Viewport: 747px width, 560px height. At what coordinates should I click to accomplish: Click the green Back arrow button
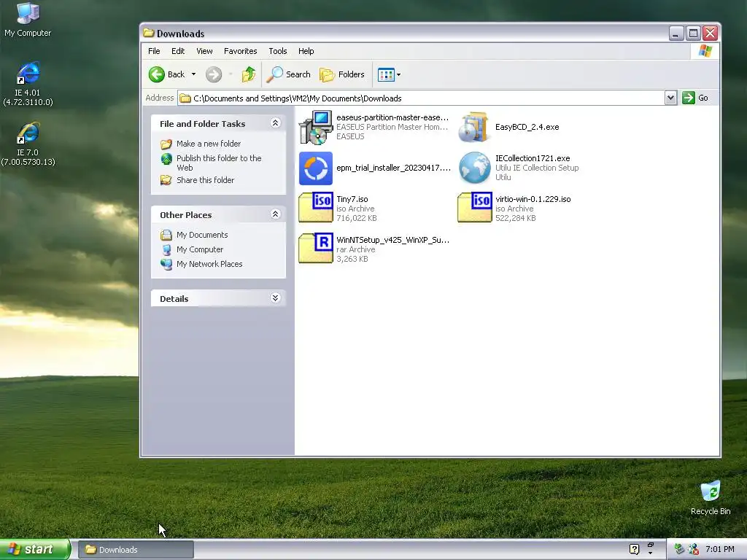click(157, 74)
